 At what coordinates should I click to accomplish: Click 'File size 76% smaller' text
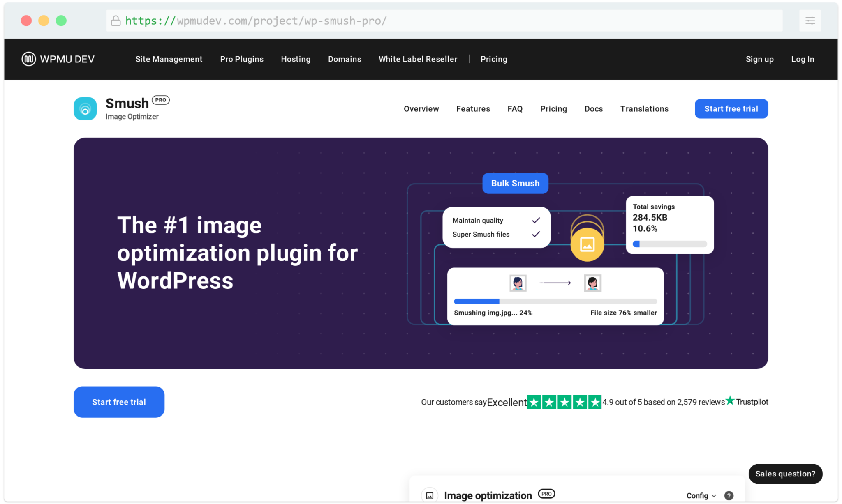(623, 313)
